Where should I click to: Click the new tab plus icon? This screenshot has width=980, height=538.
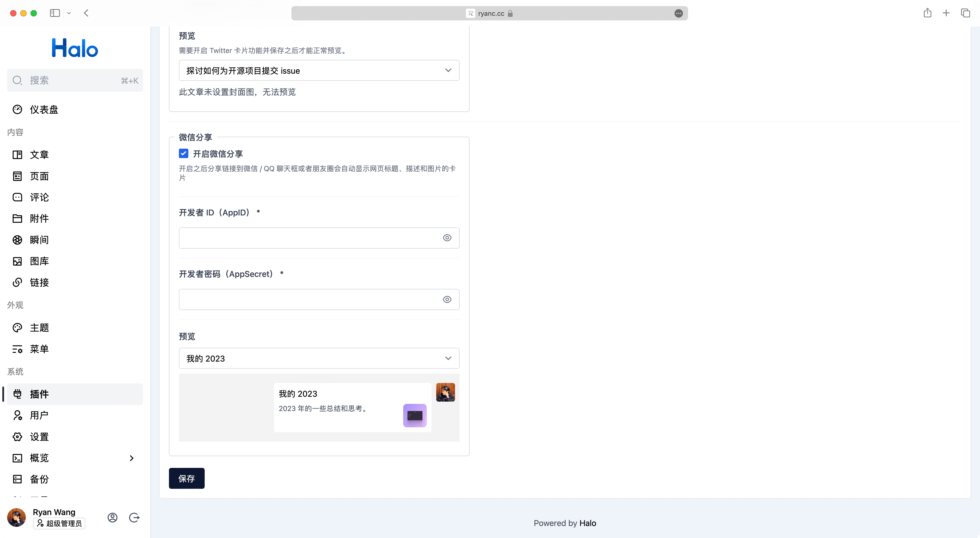946,13
